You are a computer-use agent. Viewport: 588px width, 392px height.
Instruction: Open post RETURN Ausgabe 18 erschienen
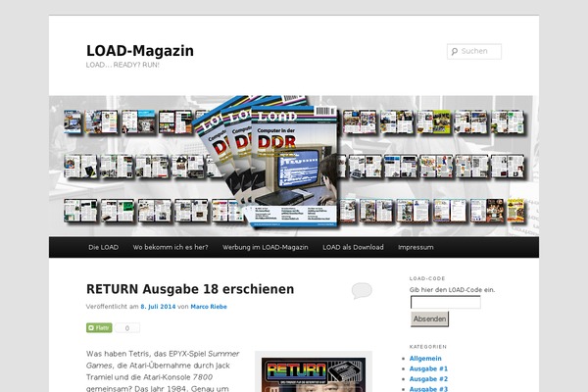click(x=190, y=289)
